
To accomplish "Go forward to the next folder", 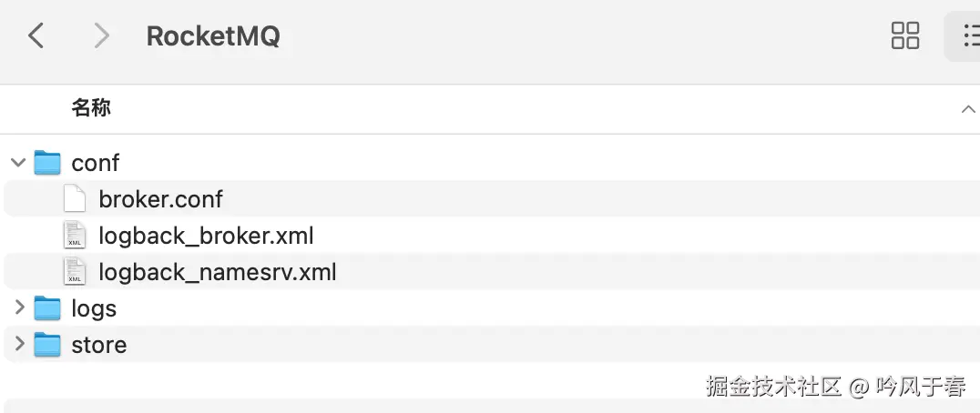I will [x=101, y=36].
